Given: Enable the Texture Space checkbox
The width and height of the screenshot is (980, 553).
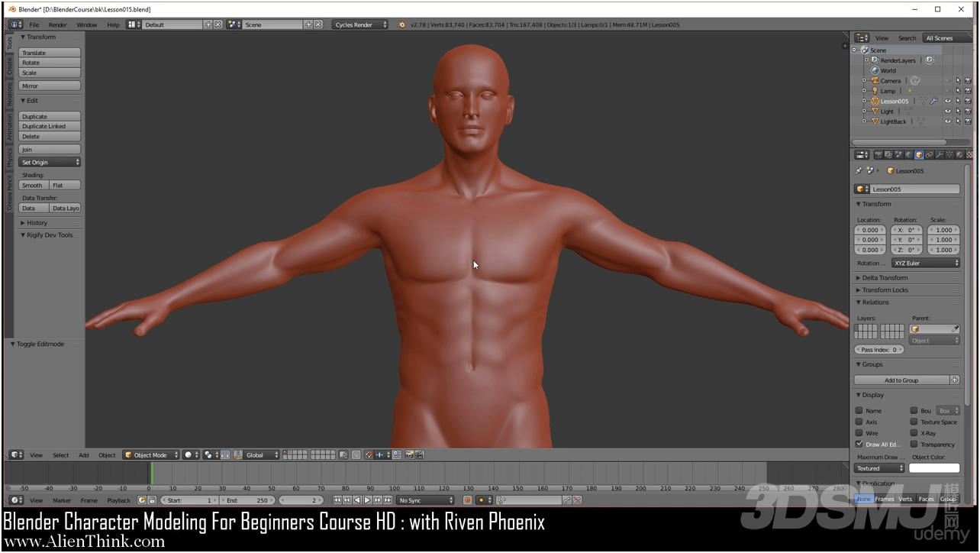Looking at the screenshot, I should point(914,422).
